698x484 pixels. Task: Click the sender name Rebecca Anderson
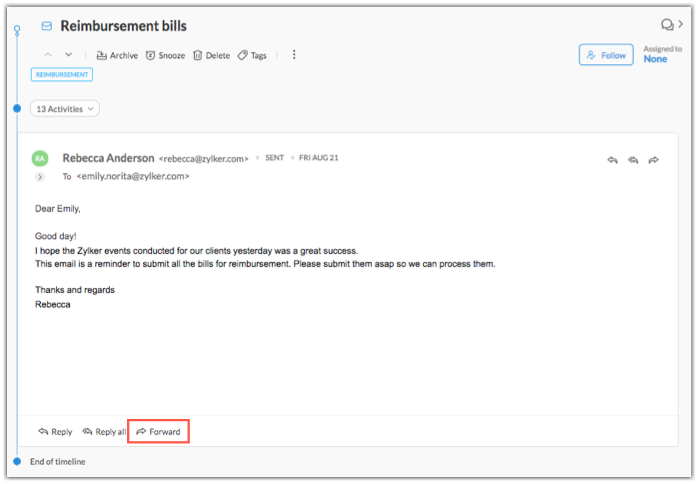coord(108,158)
